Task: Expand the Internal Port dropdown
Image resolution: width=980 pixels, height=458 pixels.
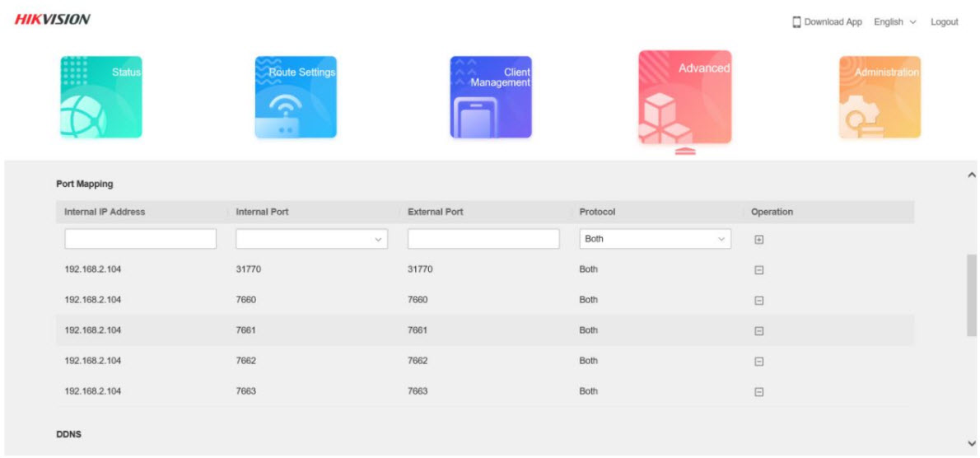Action: point(311,240)
